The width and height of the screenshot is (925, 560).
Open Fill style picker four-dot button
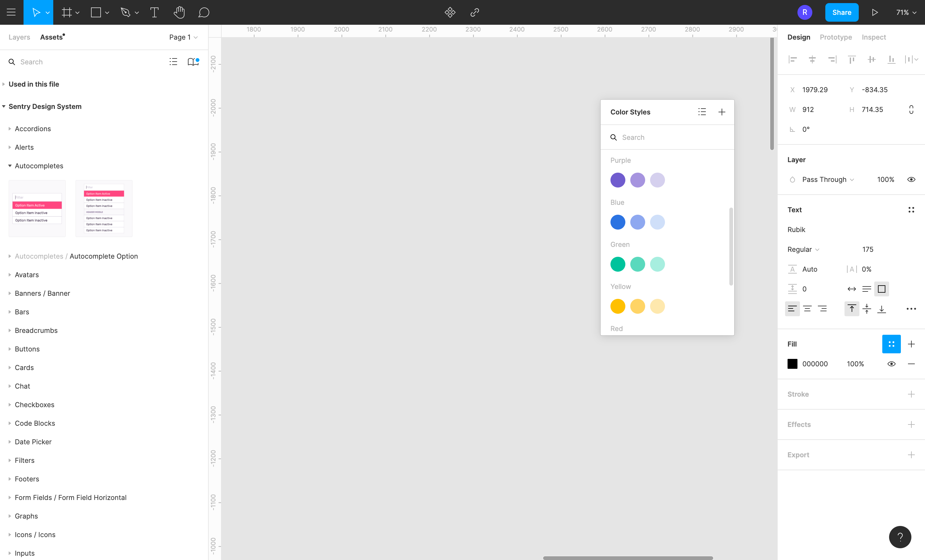point(891,344)
